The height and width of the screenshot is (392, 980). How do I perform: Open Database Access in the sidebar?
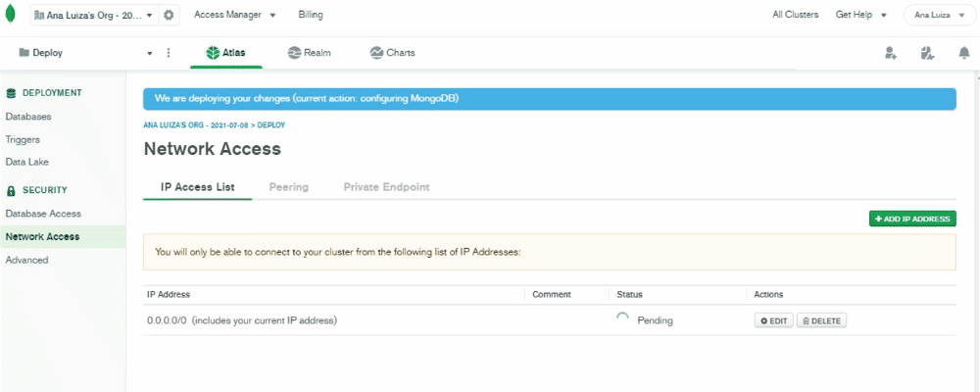coord(43,214)
